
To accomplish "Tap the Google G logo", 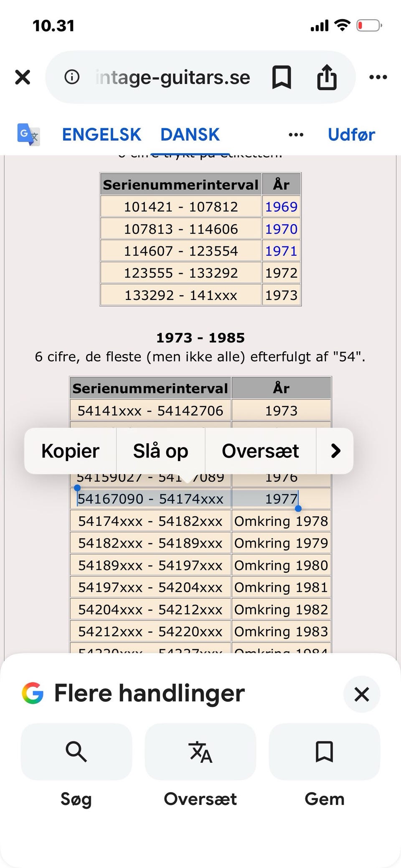I will 33,693.
